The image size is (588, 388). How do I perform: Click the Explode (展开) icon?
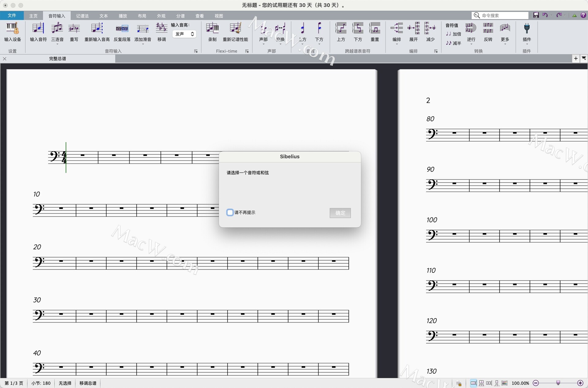click(x=413, y=28)
